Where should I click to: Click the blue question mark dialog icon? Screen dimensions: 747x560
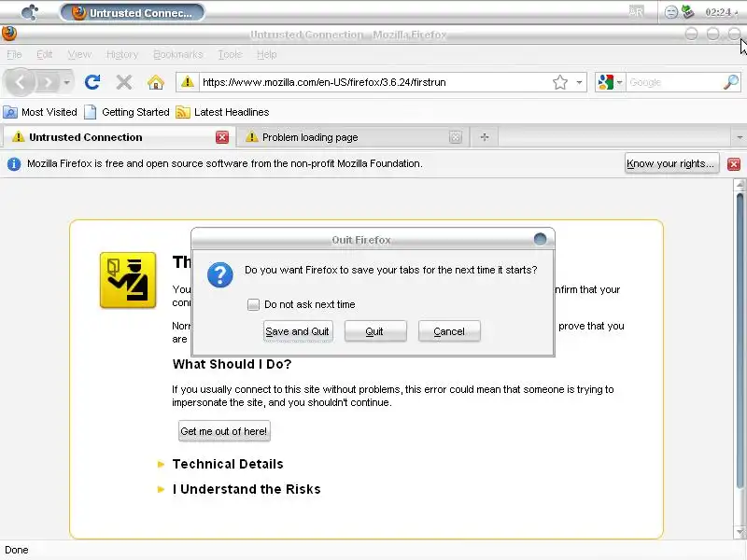click(x=220, y=274)
